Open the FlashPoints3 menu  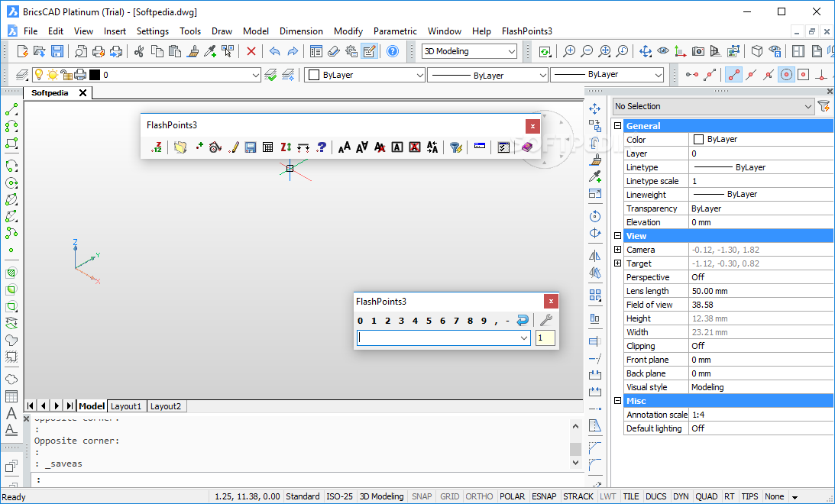(x=527, y=31)
